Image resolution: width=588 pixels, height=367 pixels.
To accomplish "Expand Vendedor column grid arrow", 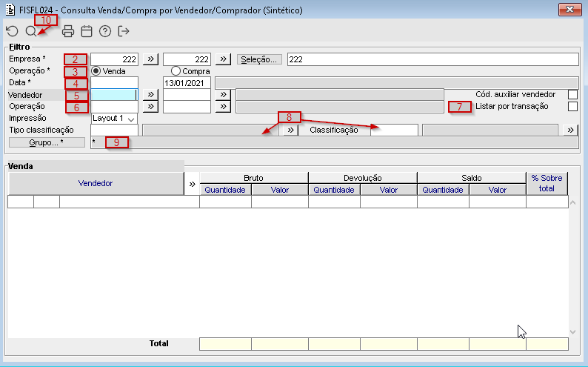I will 192,184.
